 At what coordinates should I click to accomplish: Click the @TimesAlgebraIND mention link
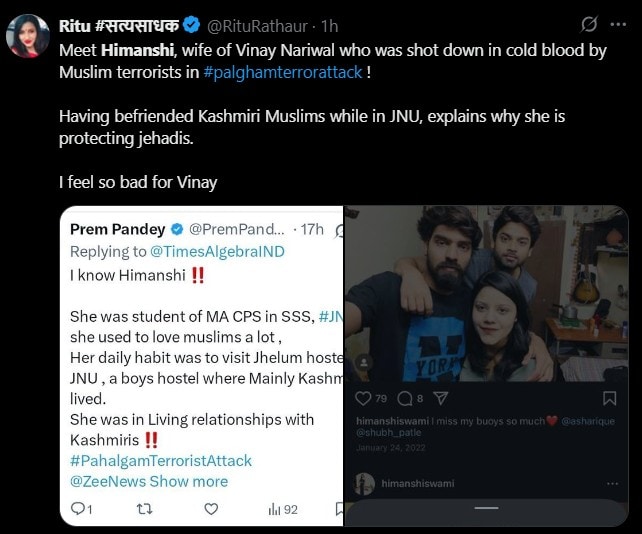(x=217, y=251)
